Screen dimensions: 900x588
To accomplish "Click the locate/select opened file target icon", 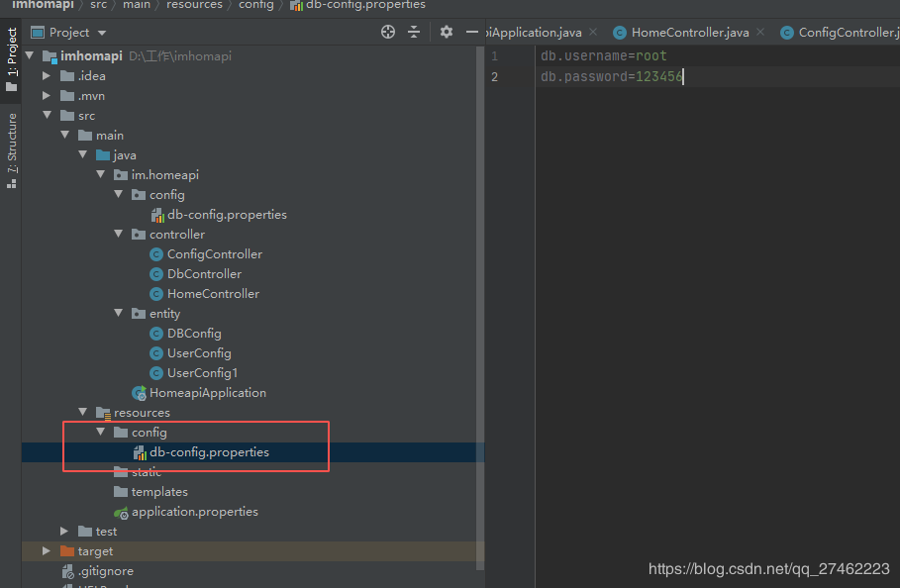I will point(388,32).
